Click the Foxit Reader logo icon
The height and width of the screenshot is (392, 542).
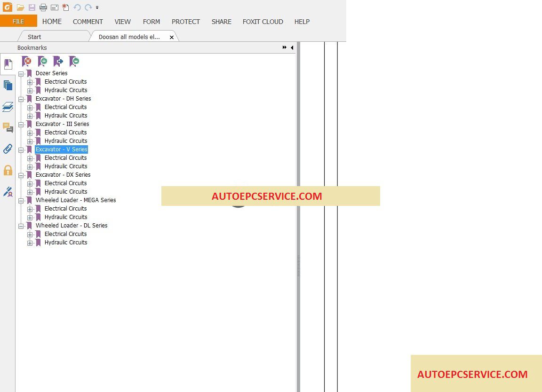(7, 7)
